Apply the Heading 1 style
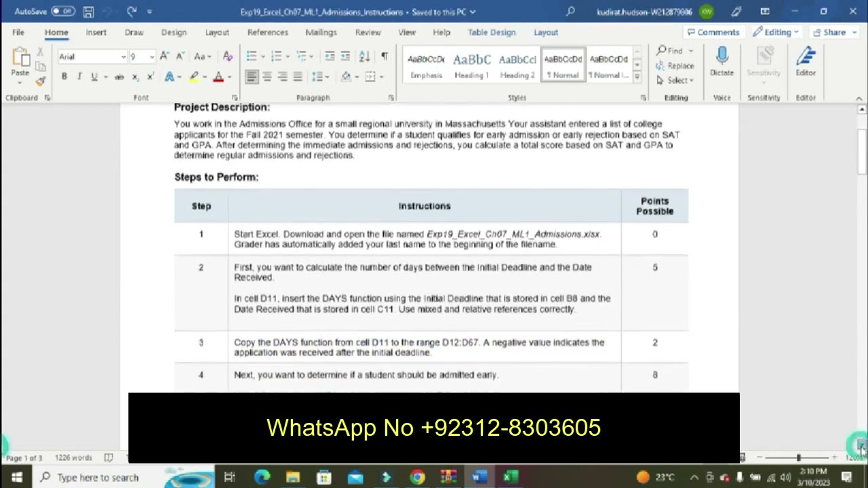 [x=471, y=66]
